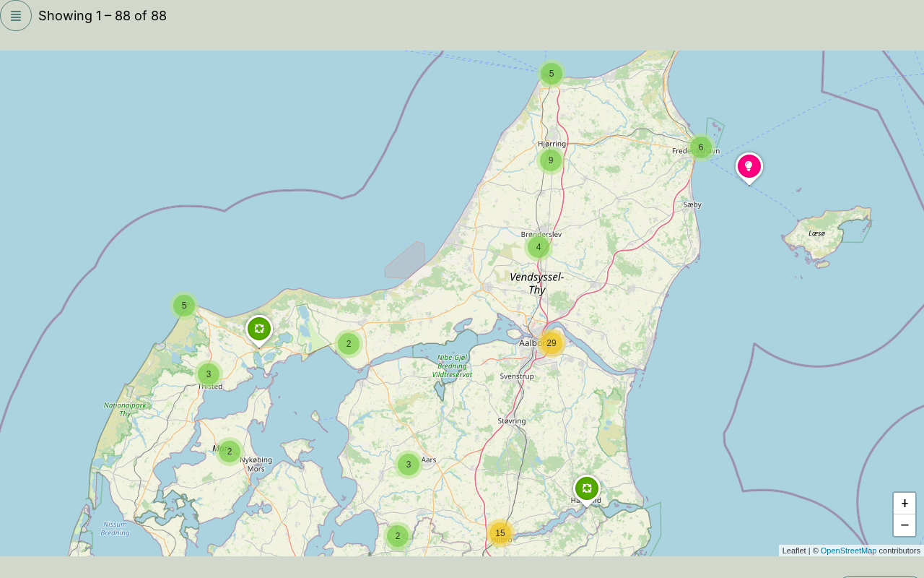Zoom out on the map
The width and height of the screenshot is (924, 578).
point(905,525)
